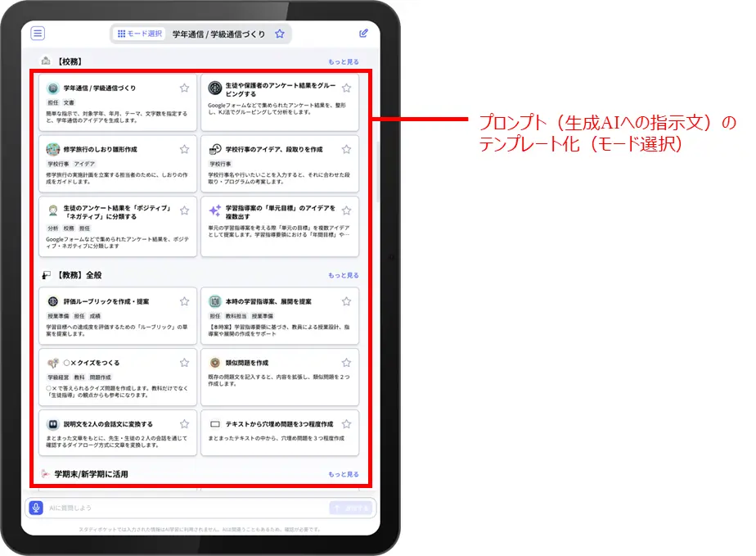Expand 【校務】 with もっと見る
Screen dimensions: 756x556
[343, 61]
